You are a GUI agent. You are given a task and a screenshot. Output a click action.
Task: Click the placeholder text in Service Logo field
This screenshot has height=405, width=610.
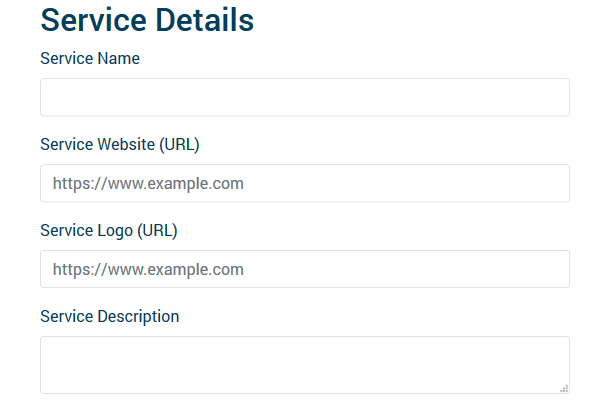tap(148, 270)
